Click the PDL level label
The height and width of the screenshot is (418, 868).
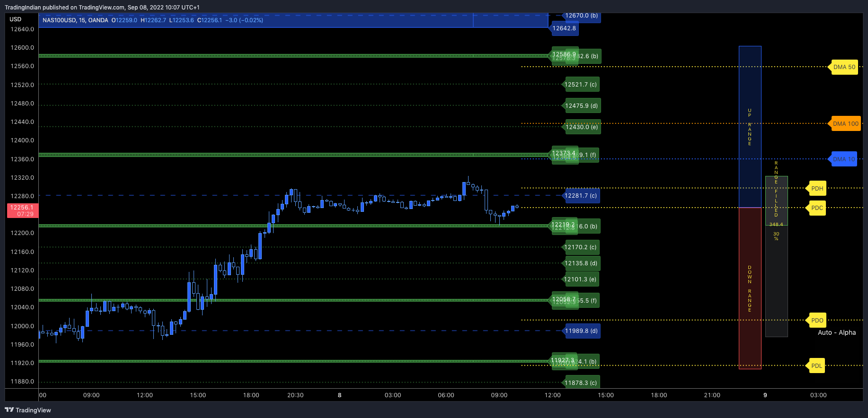(x=816, y=366)
